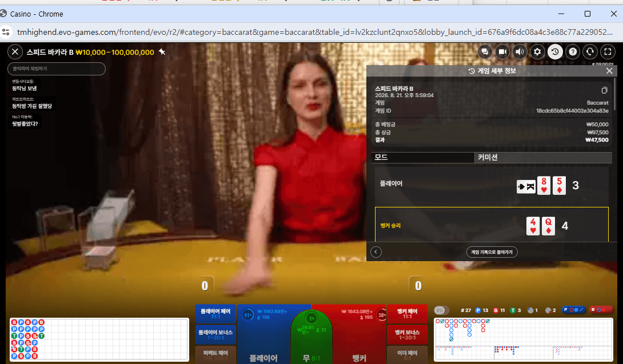Click the T 3 tie count statistic
The height and width of the screenshot is (364, 623).
click(516, 310)
